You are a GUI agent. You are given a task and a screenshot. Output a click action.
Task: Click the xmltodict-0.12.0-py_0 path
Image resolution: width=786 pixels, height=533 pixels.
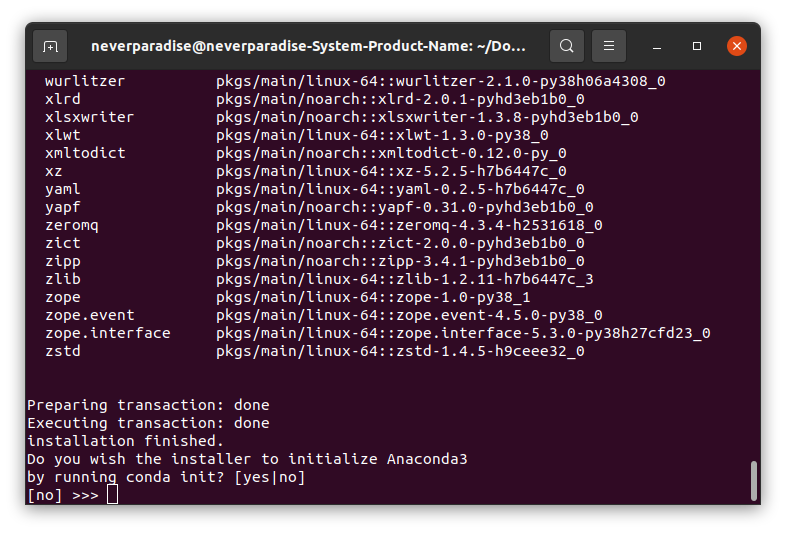click(391, 153)
